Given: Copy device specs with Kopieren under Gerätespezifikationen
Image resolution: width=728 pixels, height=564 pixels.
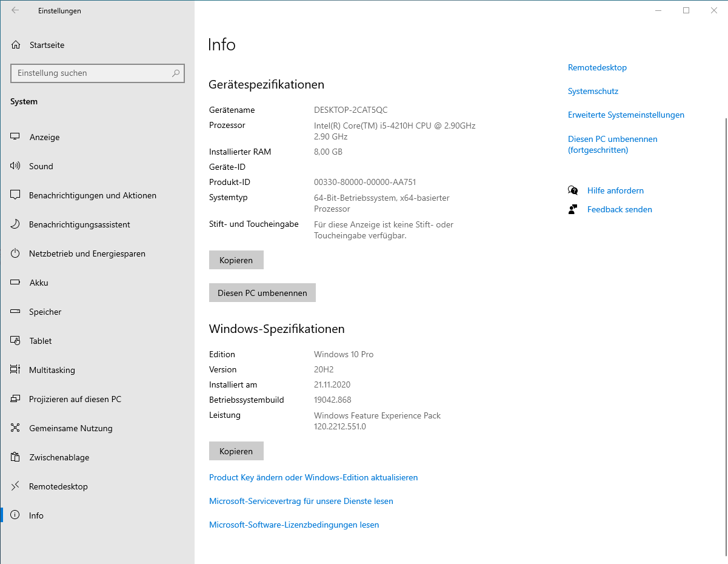Looking at the screenshot, I should click(236, 260).
